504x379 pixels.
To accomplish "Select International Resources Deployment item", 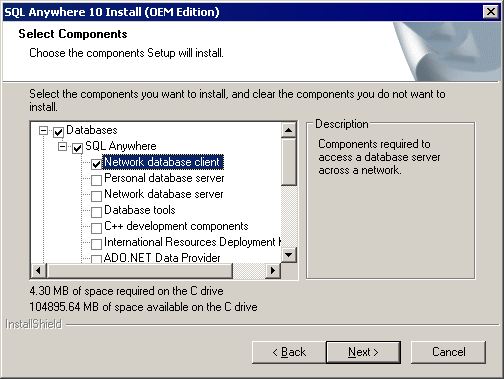I will pos(193,242).
